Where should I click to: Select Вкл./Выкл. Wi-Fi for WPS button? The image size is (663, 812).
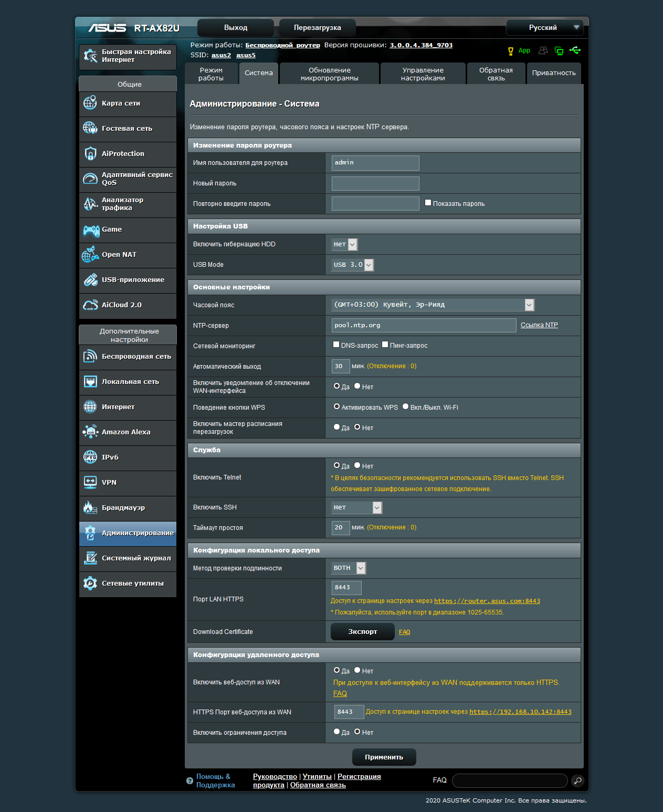pos(405,407)
